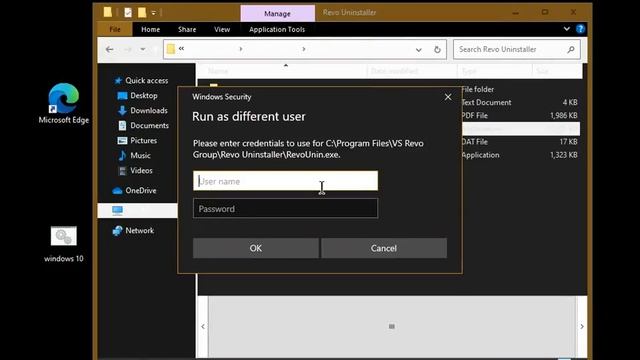This screenshot has width=640, height=360.
Task: Select the Downloads arrow icon in sidebar
Action: (122, 111)
